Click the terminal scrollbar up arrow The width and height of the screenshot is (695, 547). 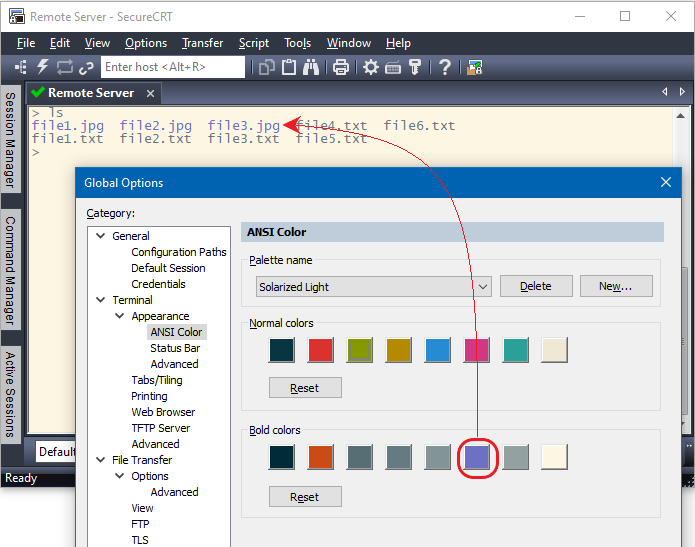(680, 116)
